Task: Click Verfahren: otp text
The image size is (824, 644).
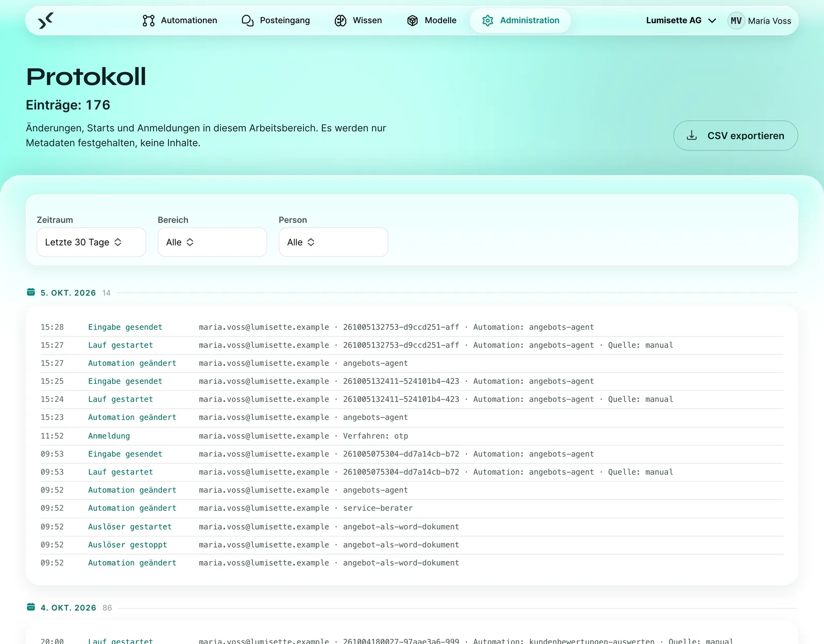Action: tap(375, 436)
